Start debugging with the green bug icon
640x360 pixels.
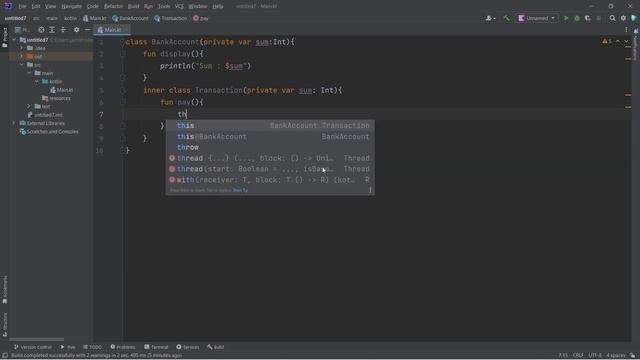[577, 18]
